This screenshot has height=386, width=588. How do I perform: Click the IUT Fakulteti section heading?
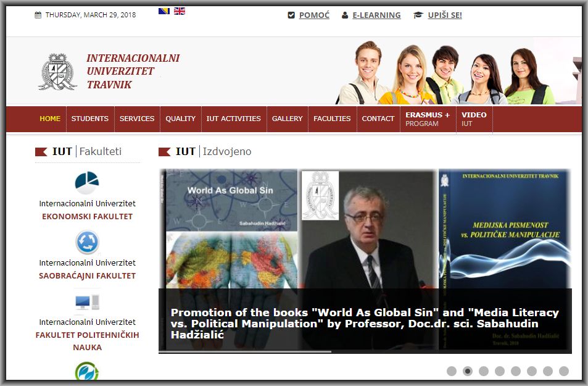[87, 151]
